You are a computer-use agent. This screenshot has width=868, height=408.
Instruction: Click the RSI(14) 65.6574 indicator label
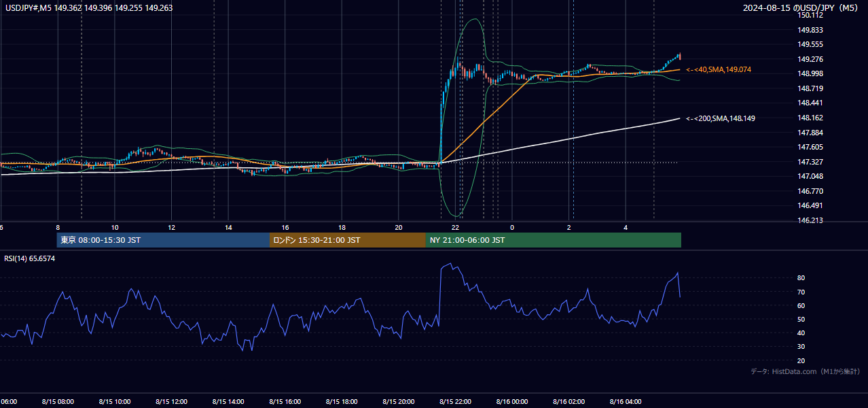click(x=30, y=258)
